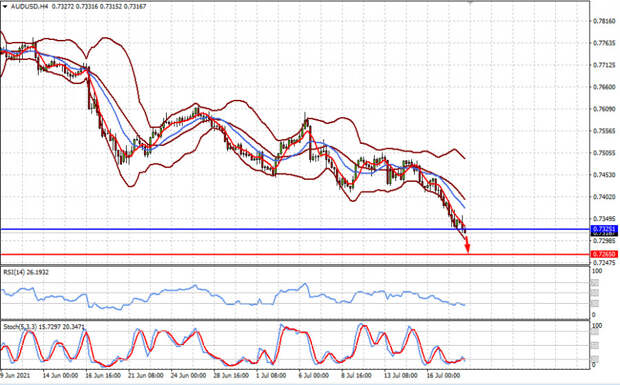The height and width of the screenshot is (385, 620).
Task: Click the 8 Jul 16:00 time label
Action: tap(356, 375)
